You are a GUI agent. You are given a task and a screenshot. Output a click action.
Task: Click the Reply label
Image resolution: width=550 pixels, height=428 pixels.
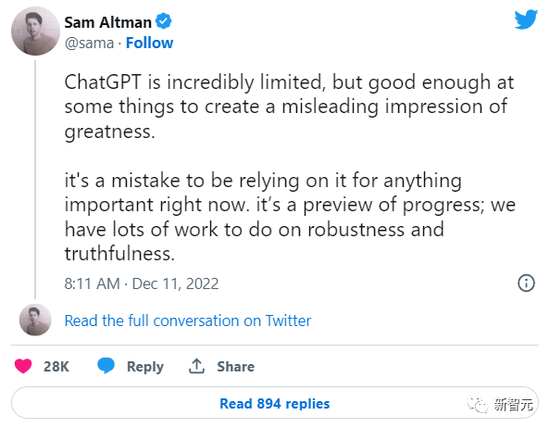click(x=145, y=367)
